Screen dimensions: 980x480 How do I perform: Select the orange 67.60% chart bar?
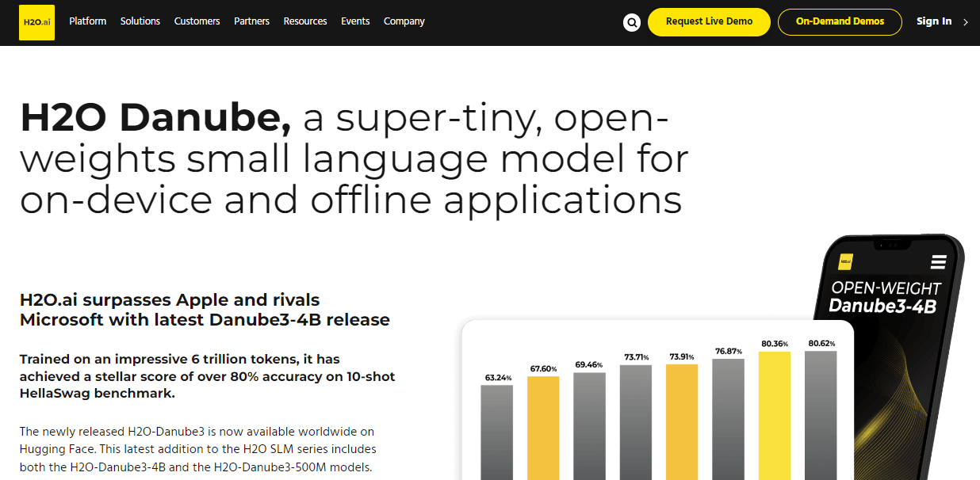pyautogui.click(x=543, y=427)
